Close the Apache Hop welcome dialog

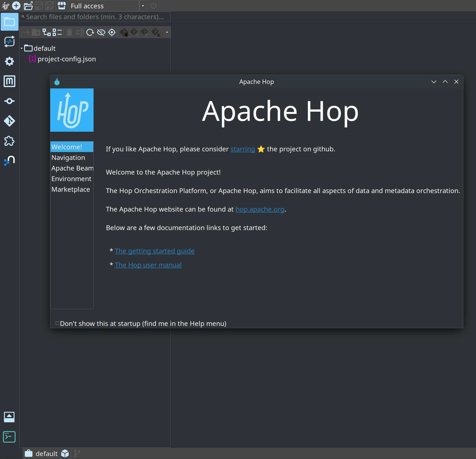tap(456, 82)
